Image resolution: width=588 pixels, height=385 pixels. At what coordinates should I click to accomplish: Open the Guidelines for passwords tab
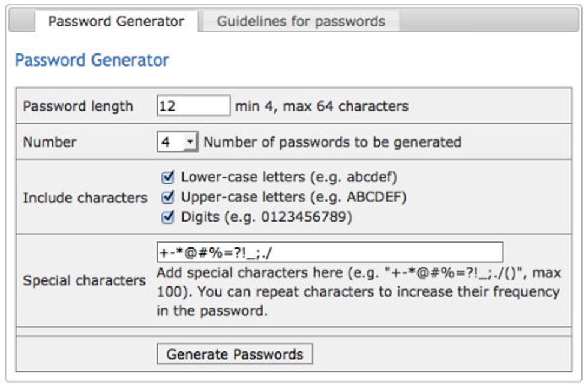point(301,21)
